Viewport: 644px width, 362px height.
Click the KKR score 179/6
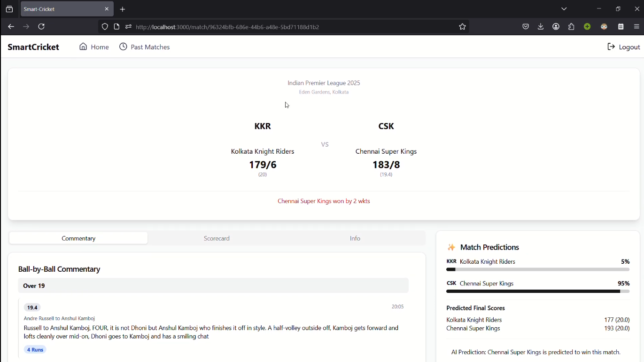click(x=263, y=165)
